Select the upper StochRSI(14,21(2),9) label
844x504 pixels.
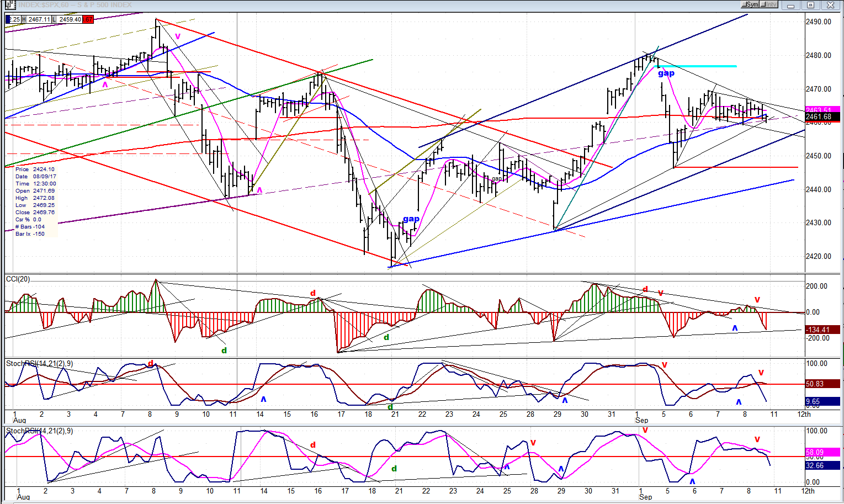[39, 364]
